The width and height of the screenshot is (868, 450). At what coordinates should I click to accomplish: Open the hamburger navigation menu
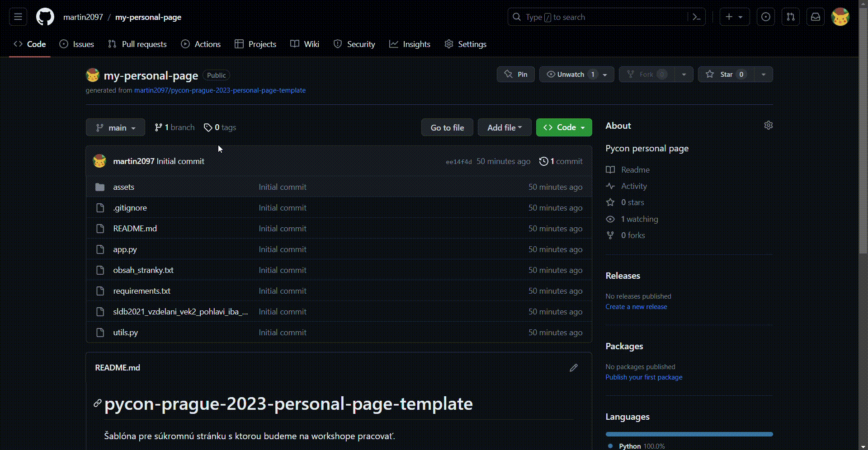tap(18, 17)
